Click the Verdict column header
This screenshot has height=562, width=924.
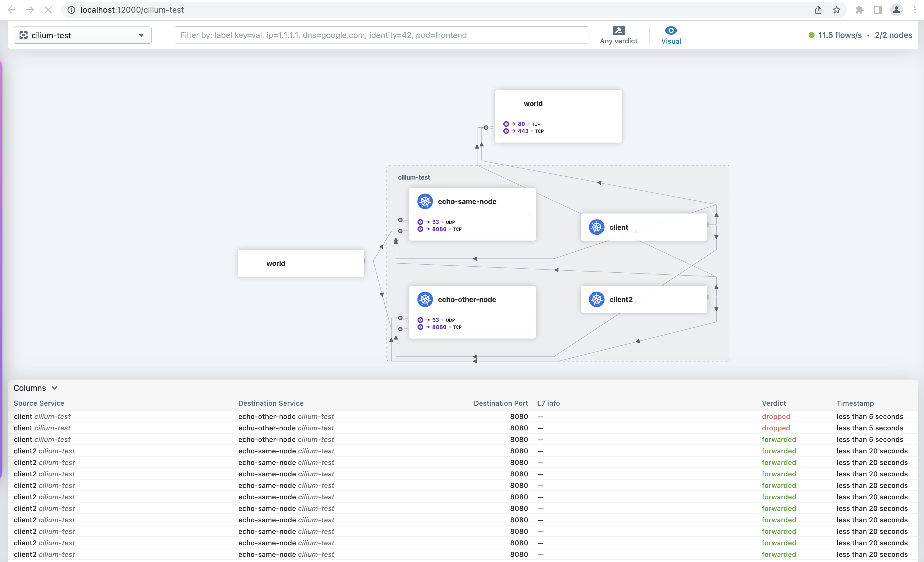(774, 403)
